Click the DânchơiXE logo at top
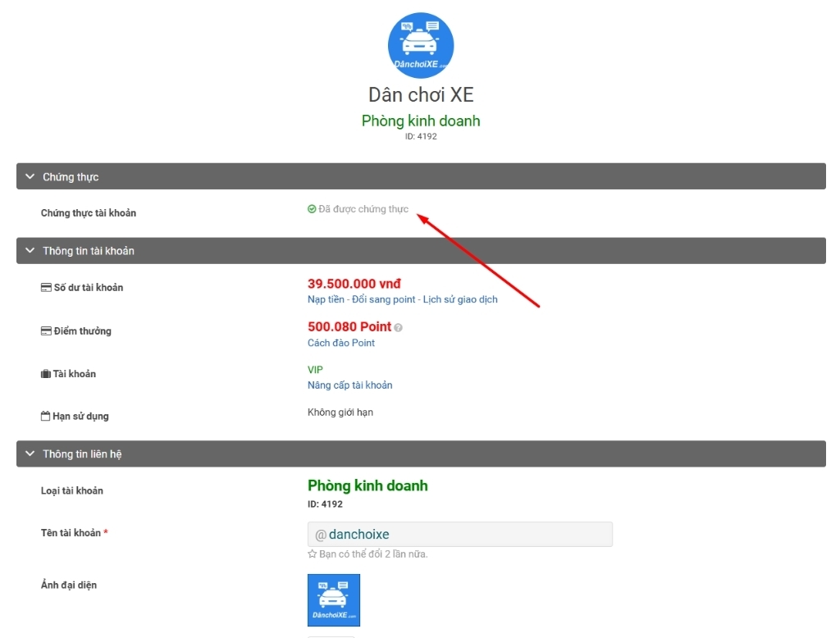The image size is (840, 638). coord(420,45)
